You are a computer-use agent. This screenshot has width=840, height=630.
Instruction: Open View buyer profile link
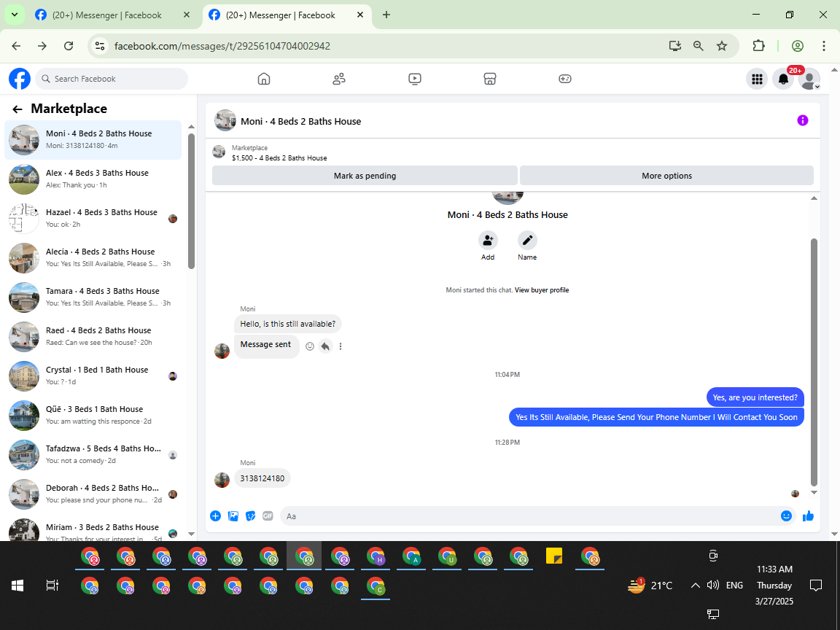[542, 289]
